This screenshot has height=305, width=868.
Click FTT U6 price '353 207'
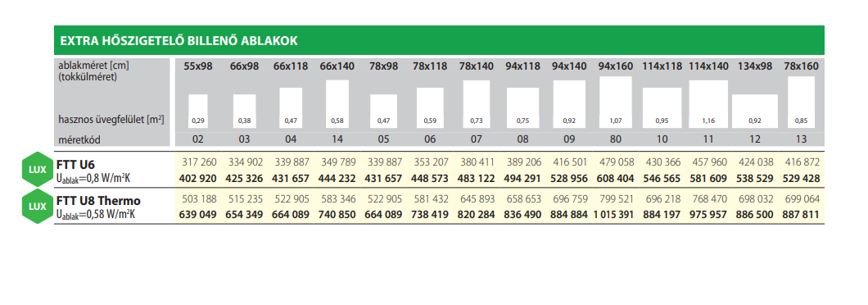(431, 162)
